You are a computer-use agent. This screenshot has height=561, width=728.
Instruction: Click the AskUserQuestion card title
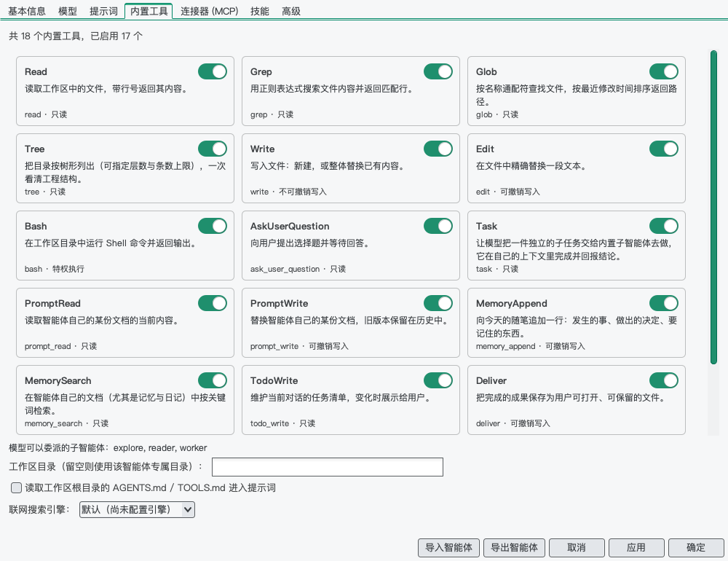(x=290, y=226)
